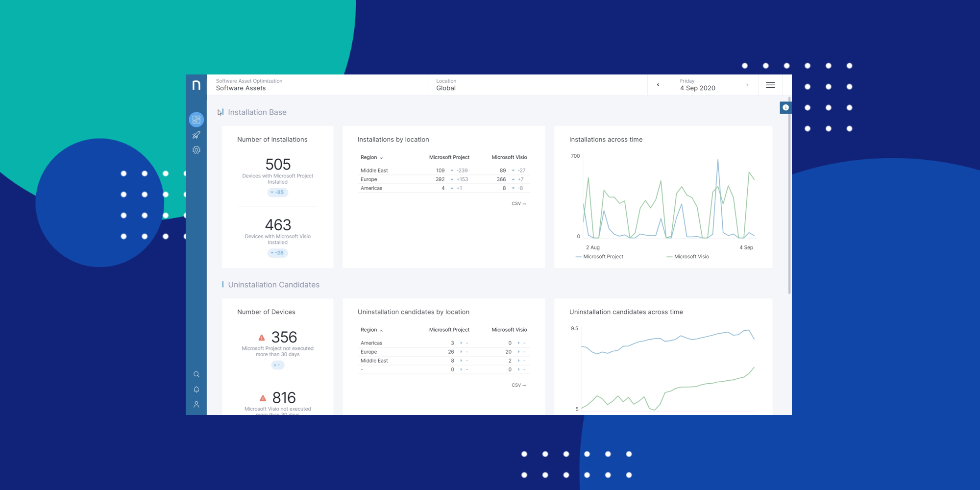Select the dashboards grid icon in sidebar
This screenshot has width=980, height=490.
pyautogui.click(x=196, y=119)
